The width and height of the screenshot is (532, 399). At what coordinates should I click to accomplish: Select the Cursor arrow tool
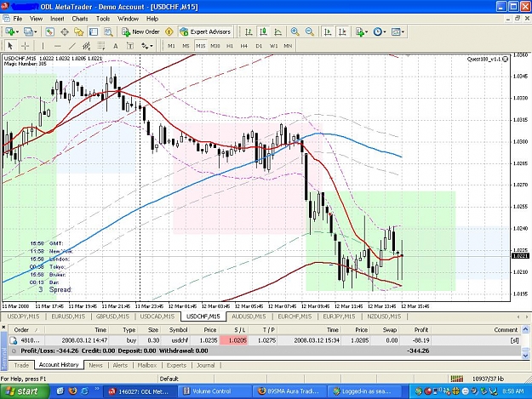(x=10, y=46)
